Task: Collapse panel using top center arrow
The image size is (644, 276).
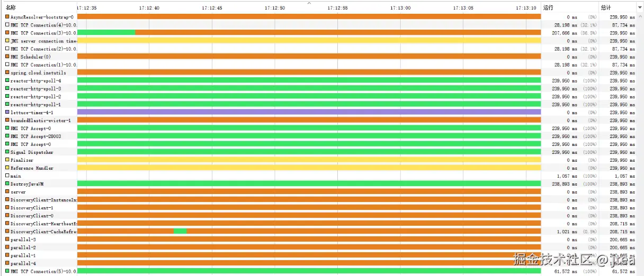Action: coord(309,3)
